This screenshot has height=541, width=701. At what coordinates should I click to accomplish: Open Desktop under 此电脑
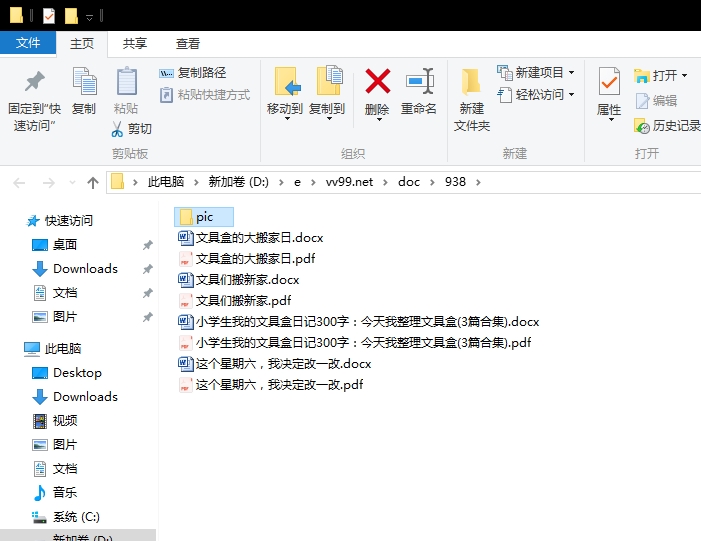[x=67, y=373]
